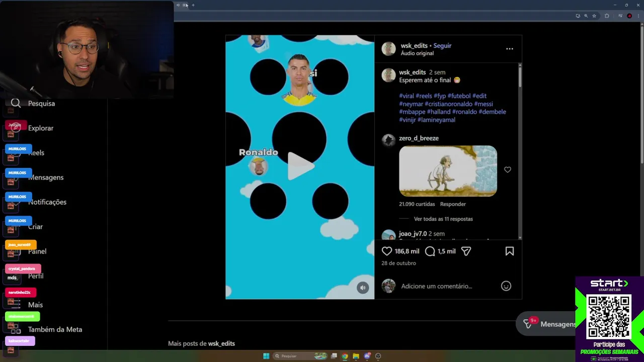Like zero_d_breeze's comment with the small heart
The height and width of the screenshot is (362, 644).
click(x=507, y=170)
